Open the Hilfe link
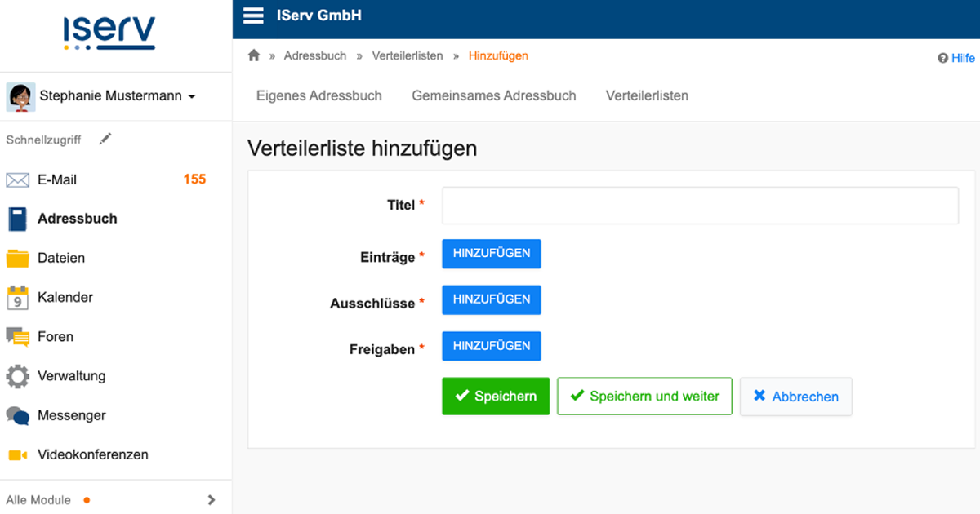Screen dimensions: 980x514 click(963, 59)
